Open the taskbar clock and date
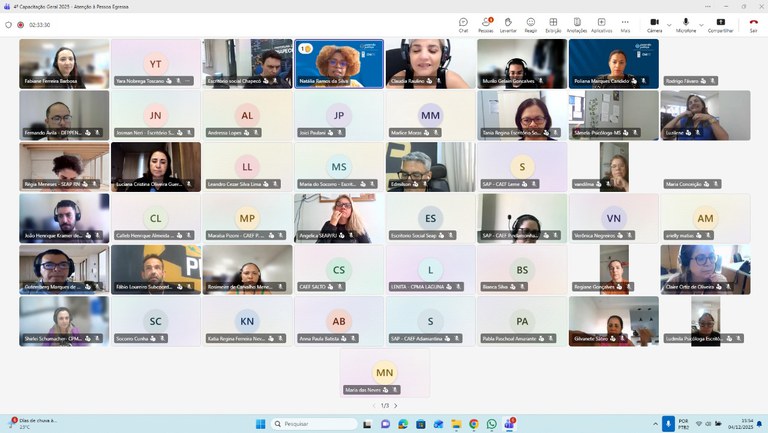 pyautogui.click(x=740, y=424)
